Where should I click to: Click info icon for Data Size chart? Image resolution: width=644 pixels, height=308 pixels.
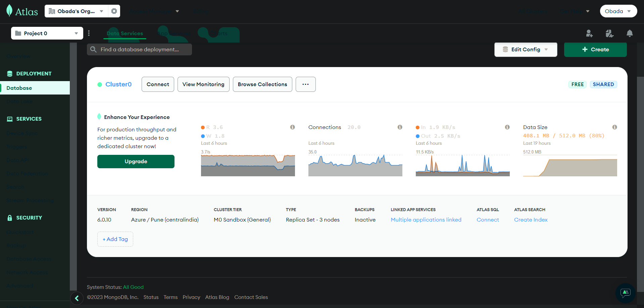click(x=615, y=127)
